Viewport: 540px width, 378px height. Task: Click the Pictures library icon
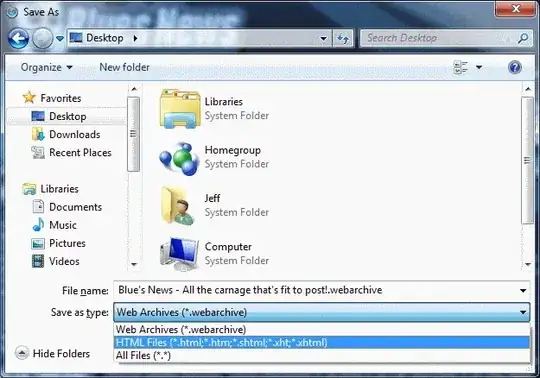point(38,243)
